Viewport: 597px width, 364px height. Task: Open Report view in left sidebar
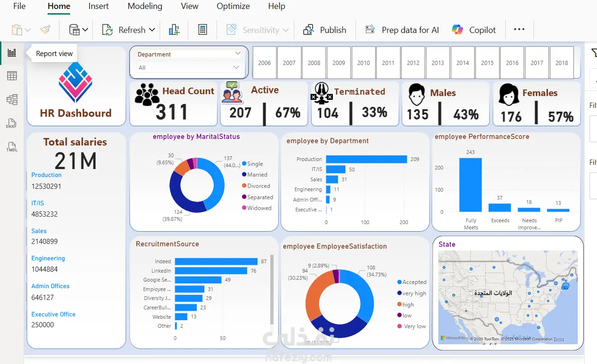[12, 53]
